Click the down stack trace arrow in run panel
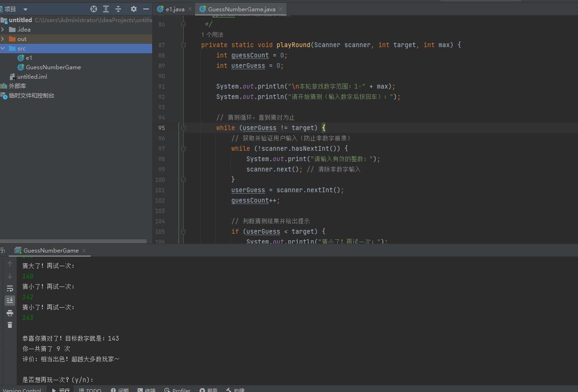 pos(10,276)
